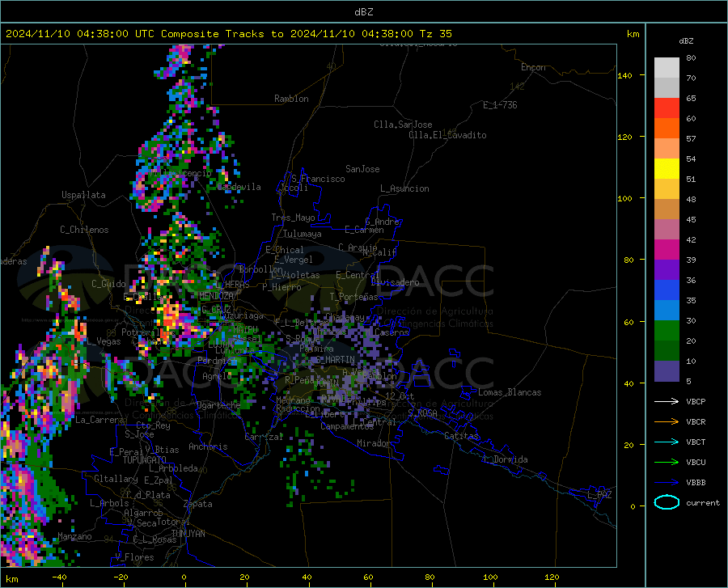Click the Lomas_Blancas map label
Screen dimensions: 728x588
pos(510,392)
